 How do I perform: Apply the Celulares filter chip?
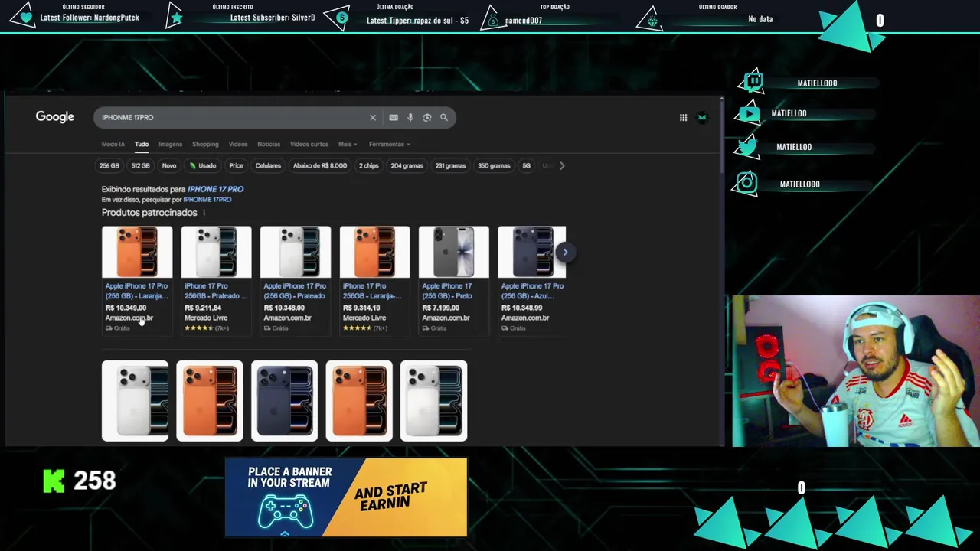coord(268,165)
